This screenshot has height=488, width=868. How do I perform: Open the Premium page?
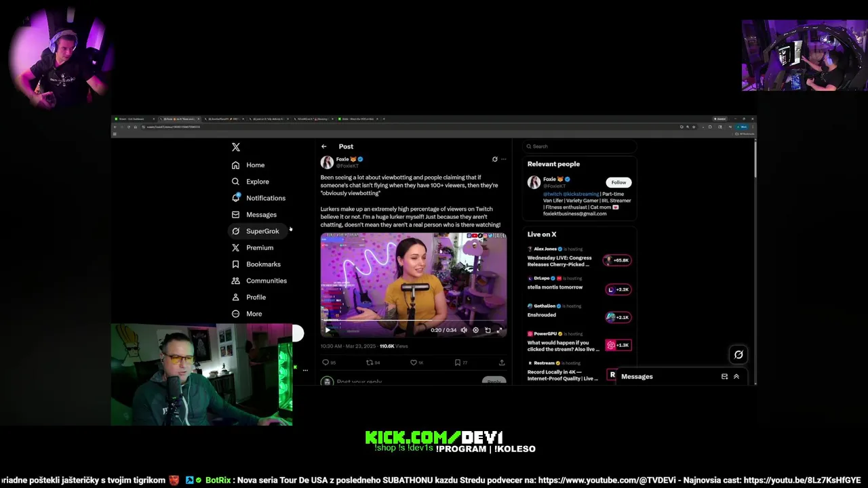point(252,248)
